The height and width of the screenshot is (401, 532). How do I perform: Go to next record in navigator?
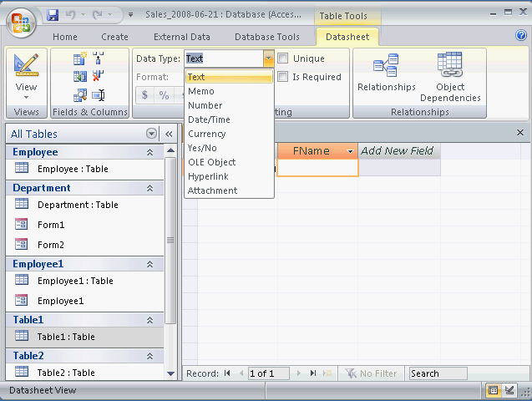(x=297, y=373)
